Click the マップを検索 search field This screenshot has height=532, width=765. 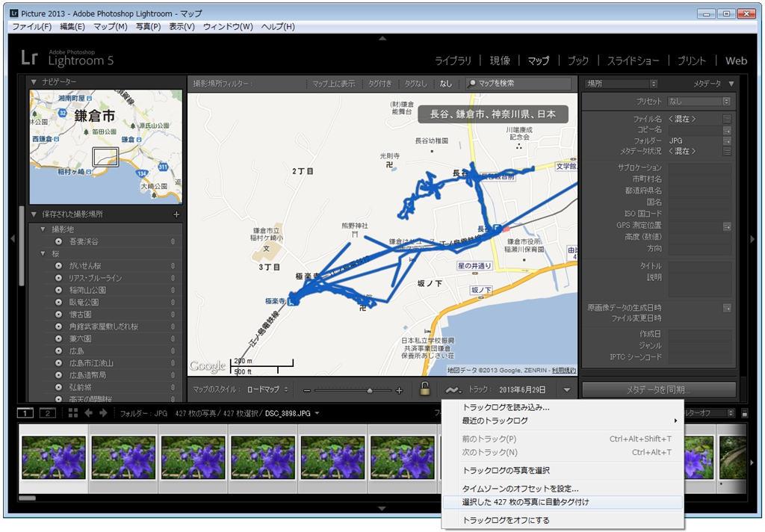[520, 84]
